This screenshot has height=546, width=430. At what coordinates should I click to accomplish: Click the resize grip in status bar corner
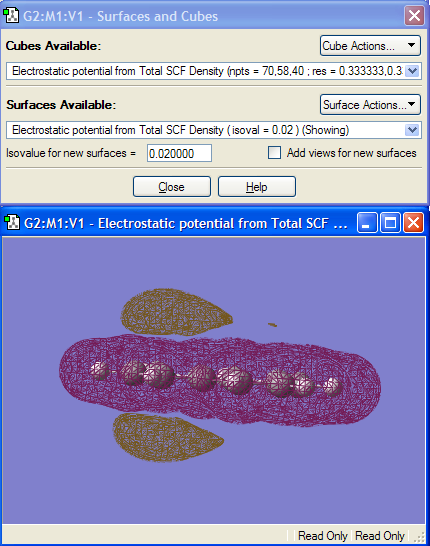tap(419, 536)
